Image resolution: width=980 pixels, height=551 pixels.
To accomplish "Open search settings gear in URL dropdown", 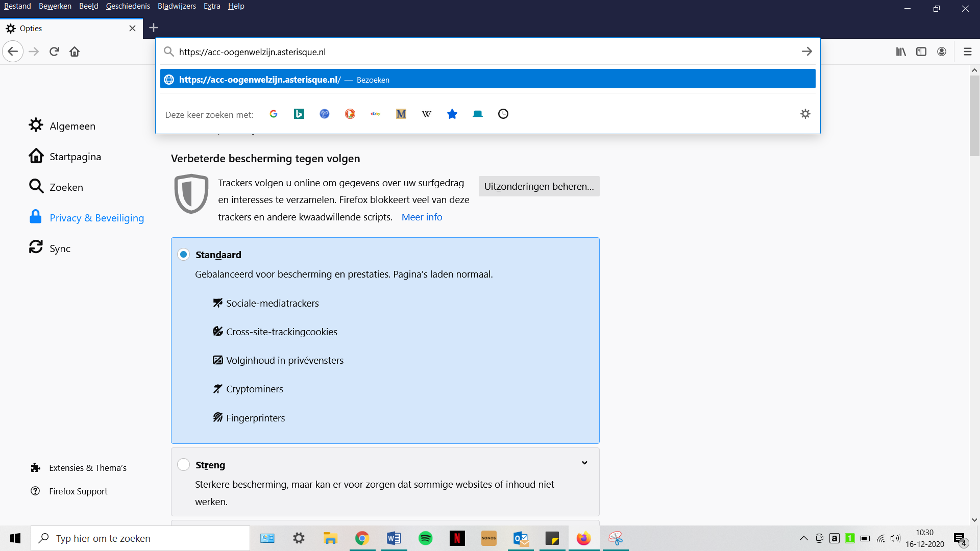I will click(x=805, y=114).
